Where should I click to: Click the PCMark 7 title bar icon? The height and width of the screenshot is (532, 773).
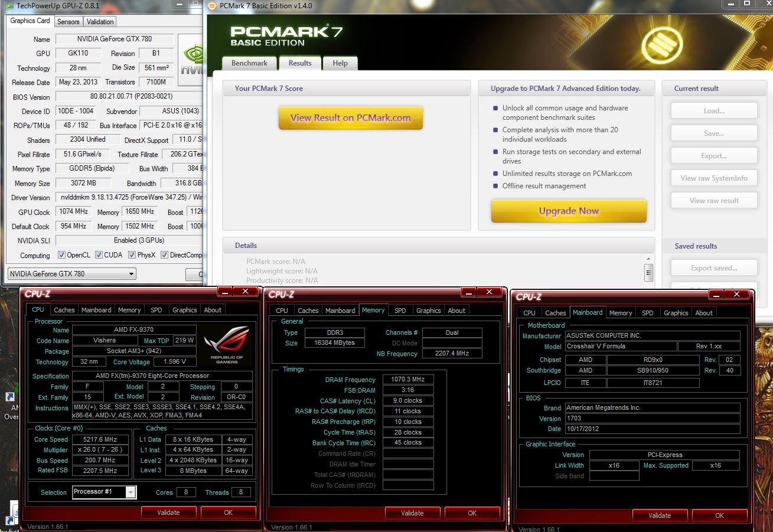211,6
